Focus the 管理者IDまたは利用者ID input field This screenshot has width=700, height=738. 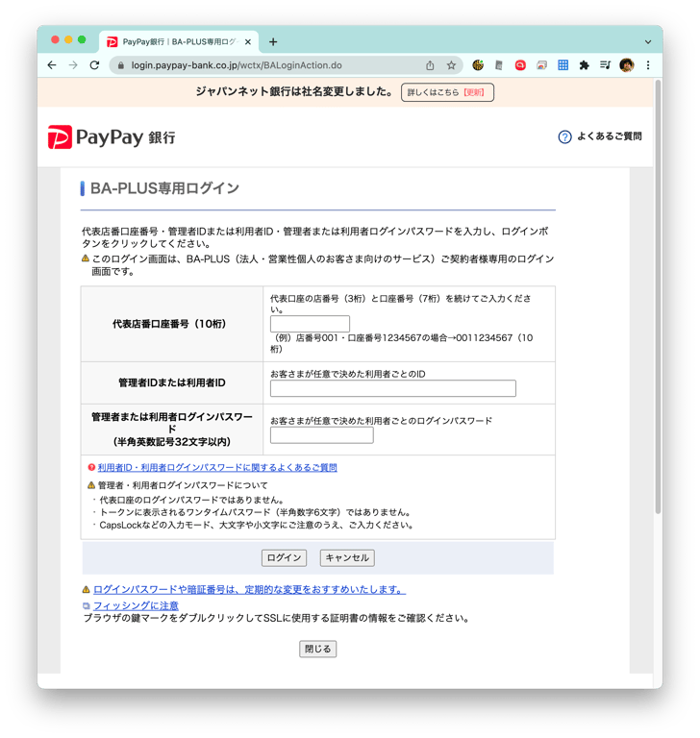click(393, 388)
